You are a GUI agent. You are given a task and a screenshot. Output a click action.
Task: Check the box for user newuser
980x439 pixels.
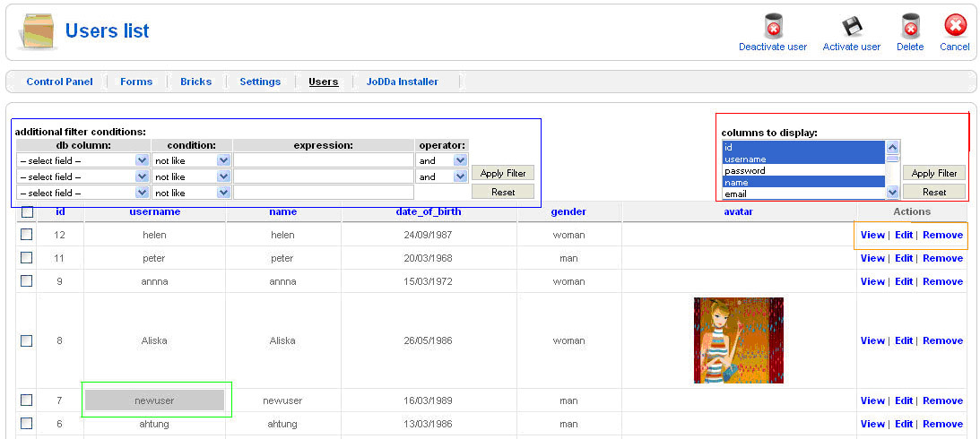26,400
